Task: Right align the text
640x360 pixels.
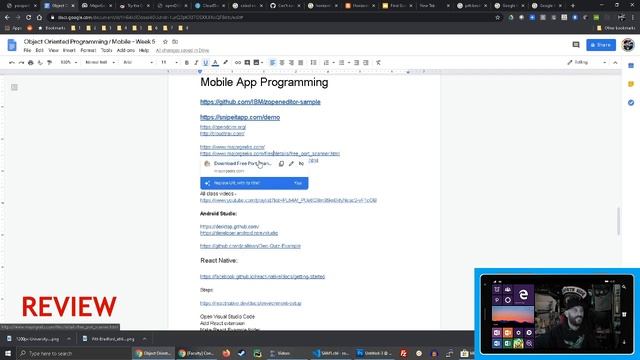Action: 291,62
